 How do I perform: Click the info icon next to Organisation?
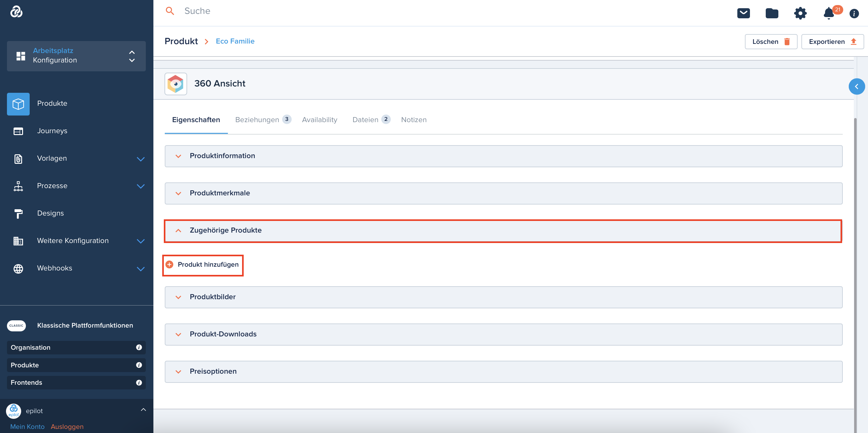139,347
